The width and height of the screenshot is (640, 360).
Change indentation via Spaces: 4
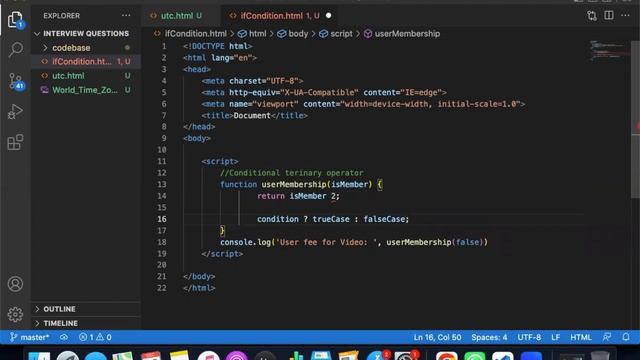tap(489, 337)
